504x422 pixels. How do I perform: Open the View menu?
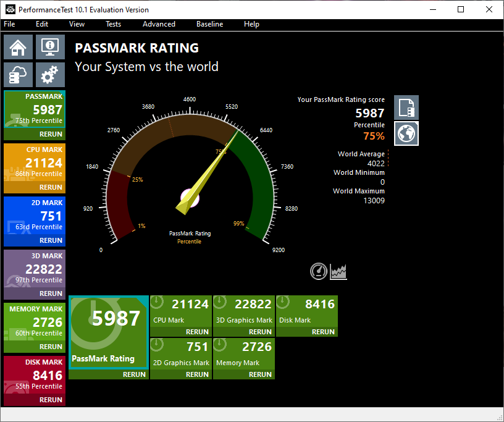tap(77, 24)
